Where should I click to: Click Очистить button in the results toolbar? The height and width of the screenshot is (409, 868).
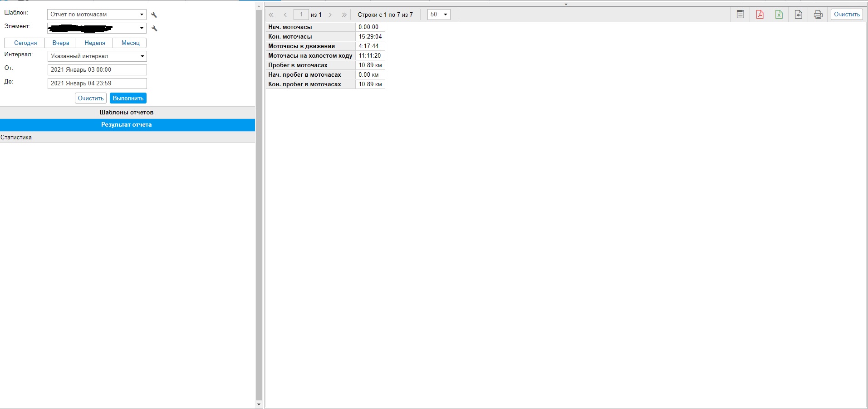click(847, 15)
